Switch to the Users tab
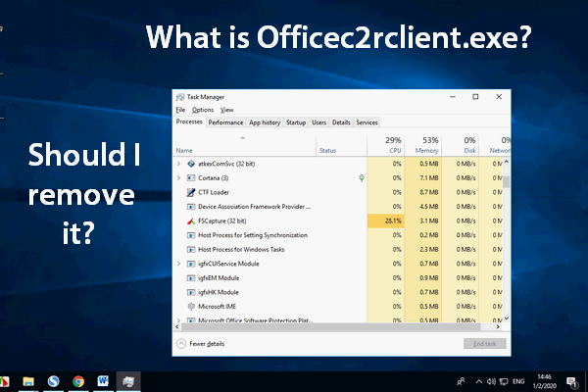 coord(319,122)
